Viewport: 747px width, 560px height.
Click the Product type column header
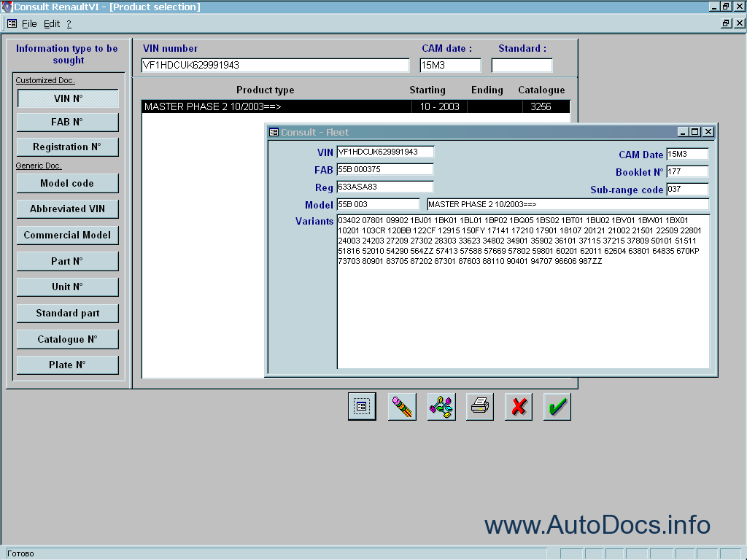[x=266, y=90]
